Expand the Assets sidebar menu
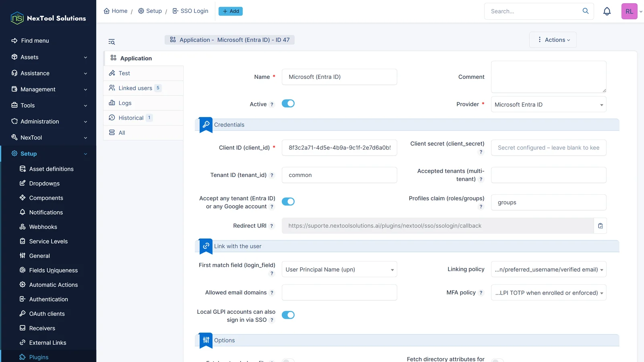 pyautogui.click(x=48, y=57)
